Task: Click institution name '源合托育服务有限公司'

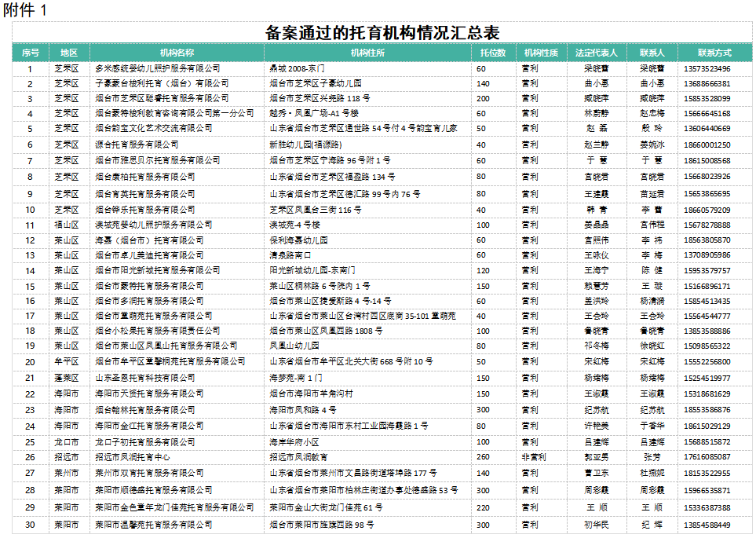Action: click(x=137, y=145)
